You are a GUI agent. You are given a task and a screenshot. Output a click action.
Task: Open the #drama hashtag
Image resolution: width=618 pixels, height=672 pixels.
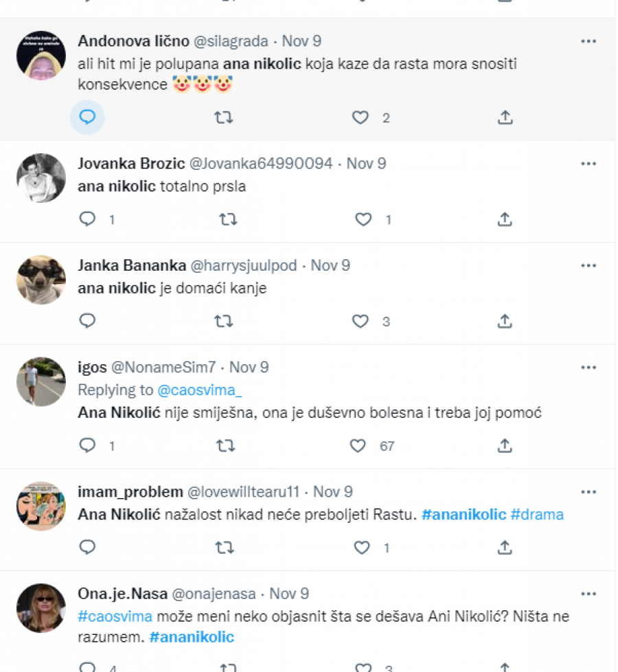[x=537, y=515]
